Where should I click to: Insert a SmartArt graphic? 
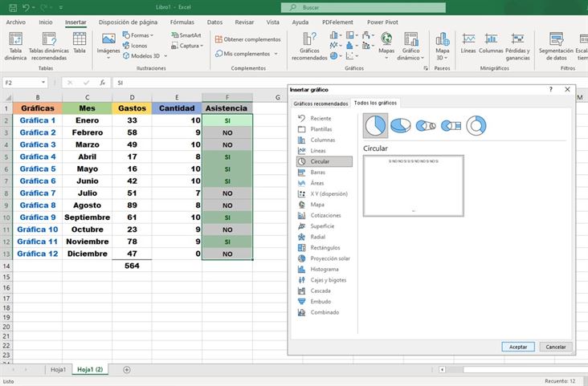(x=186, y=35)
